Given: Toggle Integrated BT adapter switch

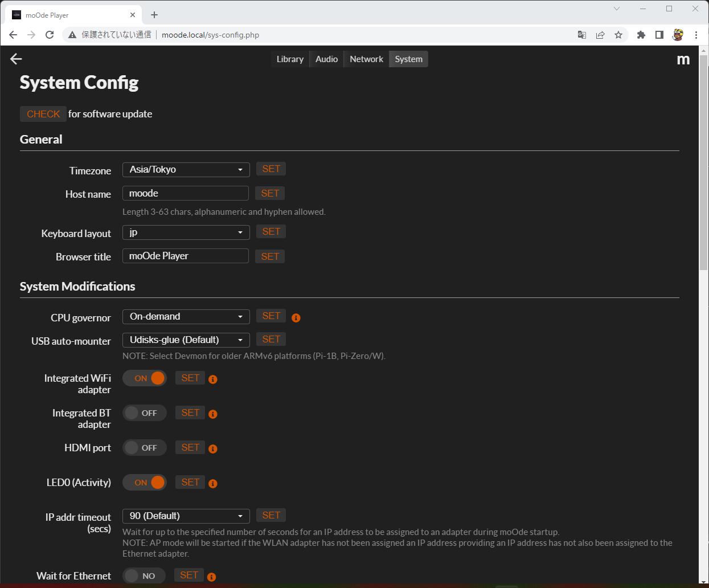Looking at the screenshot, I should [x=145, y=413].
